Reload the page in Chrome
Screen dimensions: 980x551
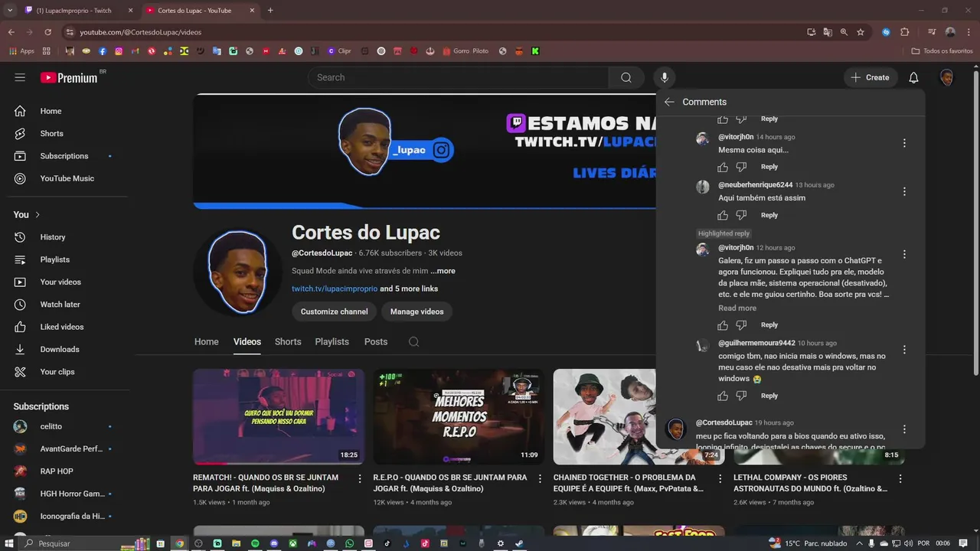[x=47, y=32]
